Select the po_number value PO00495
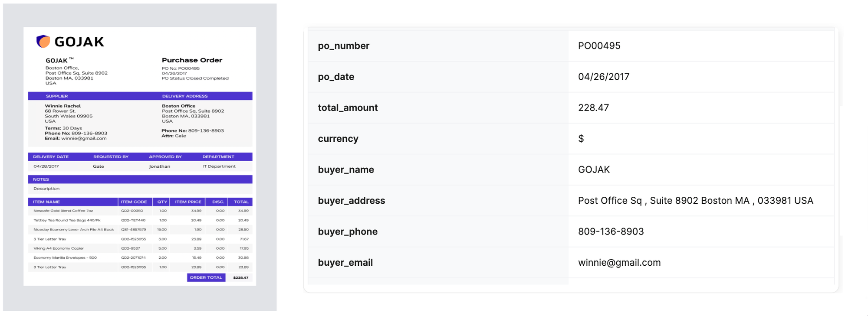 click(x=599, y=46)
